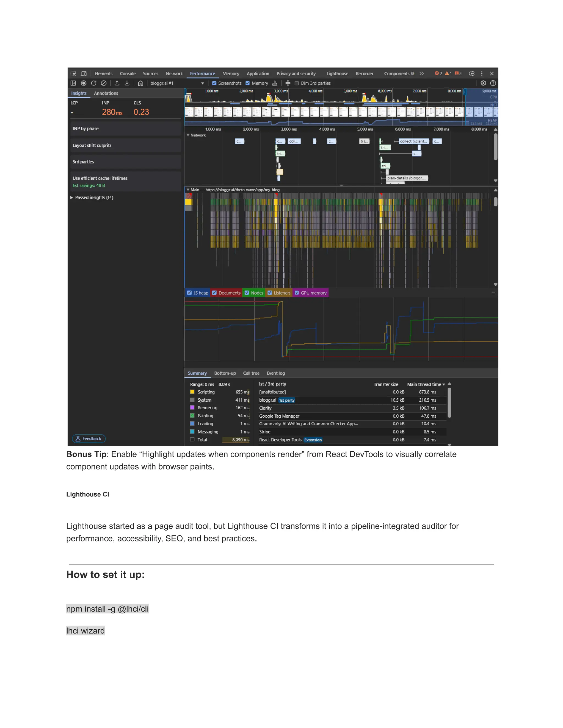
Task: Select the Google Tag Manager row
Action: tap(352, 416)
